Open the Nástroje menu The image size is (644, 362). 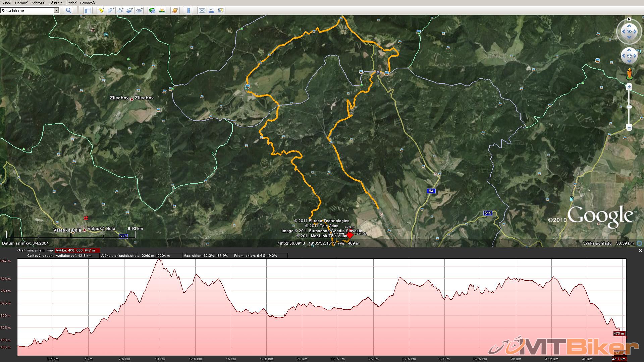pos(55,3)
